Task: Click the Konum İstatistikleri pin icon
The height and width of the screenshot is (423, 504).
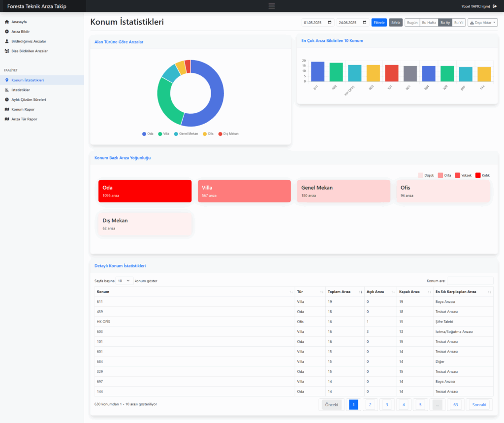Action: tap(7, 80)
